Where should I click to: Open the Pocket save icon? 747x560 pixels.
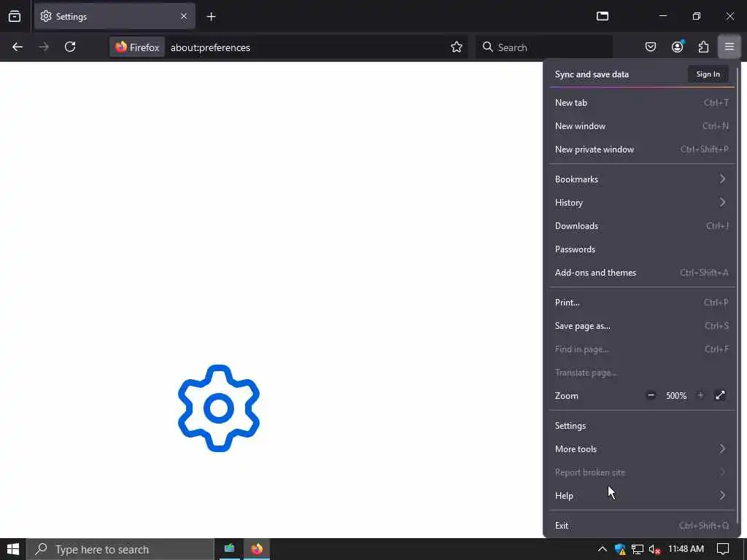(x=651, y=47)
